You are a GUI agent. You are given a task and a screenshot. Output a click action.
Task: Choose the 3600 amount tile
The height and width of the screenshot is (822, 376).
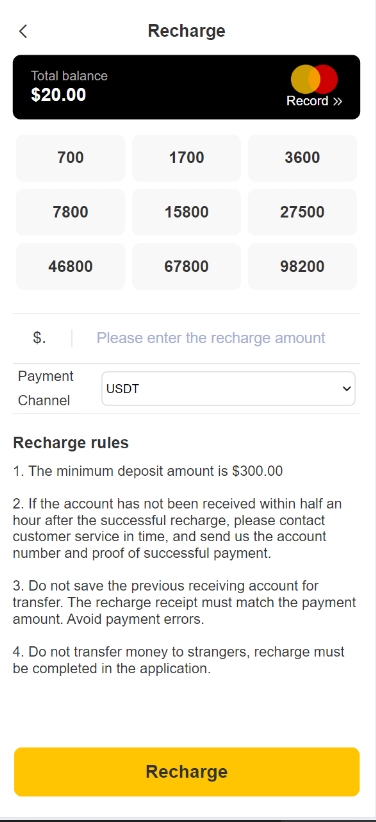click(303, 158)
